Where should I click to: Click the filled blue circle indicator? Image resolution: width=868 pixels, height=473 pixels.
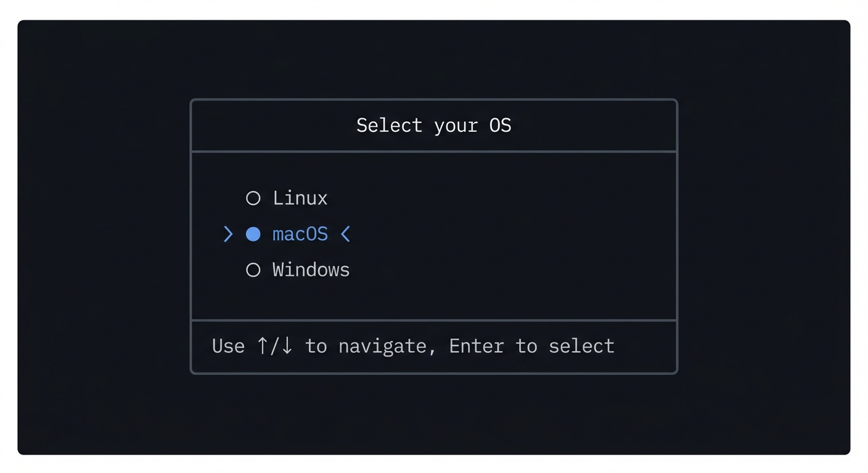(x=253, y=234)
